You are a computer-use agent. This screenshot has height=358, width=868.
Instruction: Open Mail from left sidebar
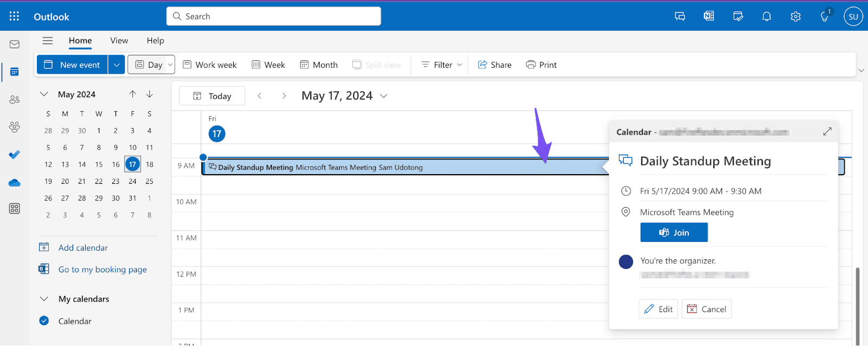tap(15, 44)
